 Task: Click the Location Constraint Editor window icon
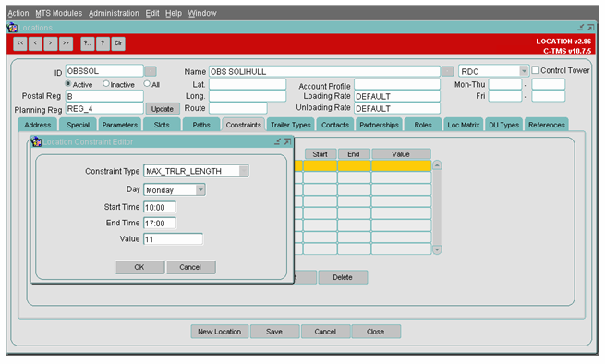pos(36,141)
